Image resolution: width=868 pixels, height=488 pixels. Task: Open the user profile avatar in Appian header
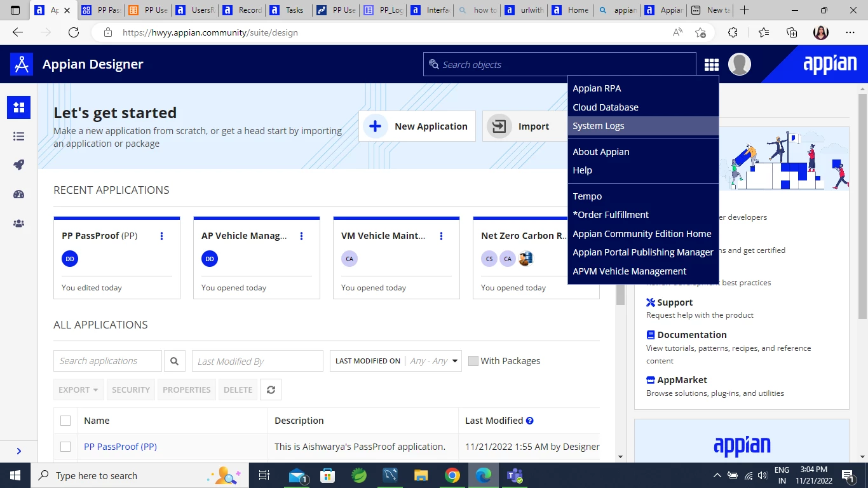(x=740, y=64)
